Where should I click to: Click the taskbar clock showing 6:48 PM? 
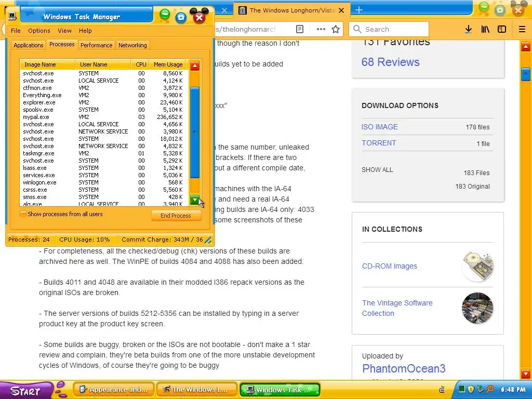point(513,390)
